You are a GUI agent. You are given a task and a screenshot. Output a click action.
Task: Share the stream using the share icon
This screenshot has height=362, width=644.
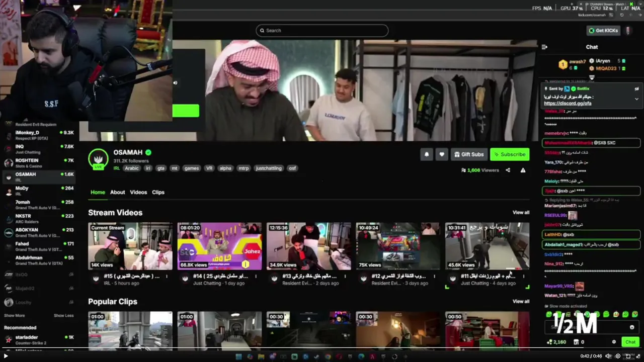tap(508, 170)
